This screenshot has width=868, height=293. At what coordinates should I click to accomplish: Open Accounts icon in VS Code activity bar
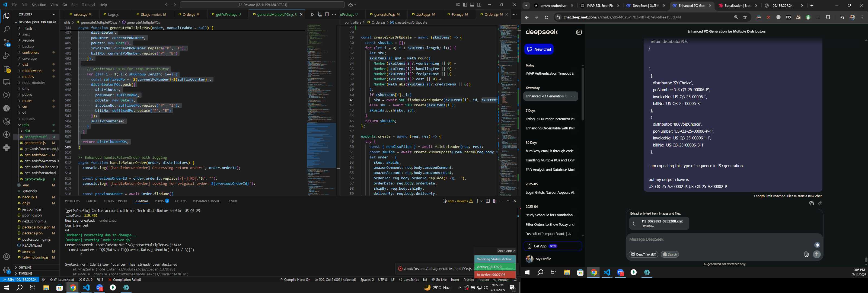click(7, 257)
